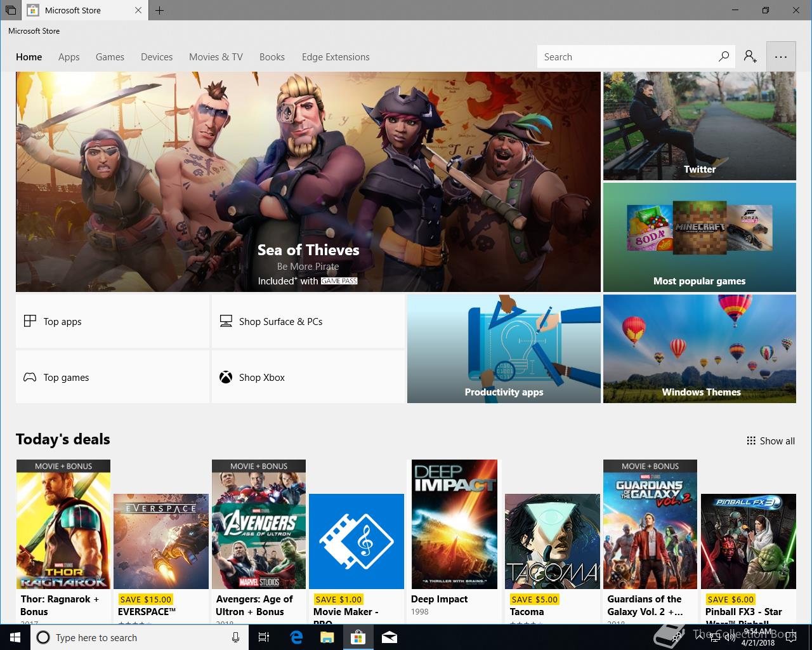Open Shop Surface & PCs button
This screenshot has height=650, width=812.
[308, 321]
